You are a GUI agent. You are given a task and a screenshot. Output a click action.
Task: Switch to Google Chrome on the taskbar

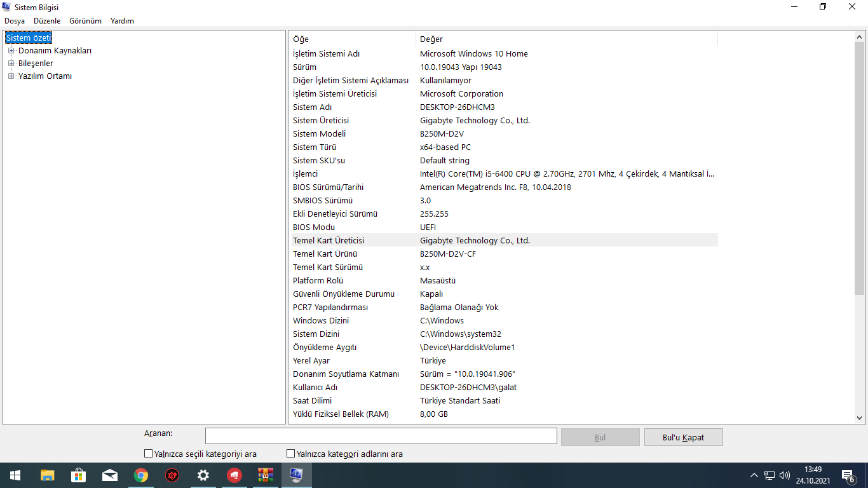(140, 475)
